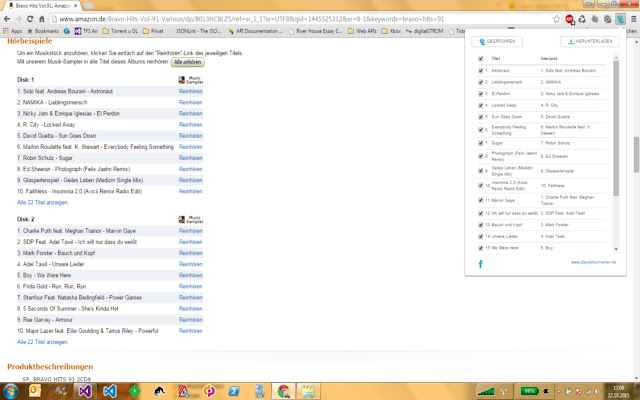Click Reinhören for Frida Gold - Run, Run, Run
Viewport: 640px width, 400px height.
coord(191,287)
